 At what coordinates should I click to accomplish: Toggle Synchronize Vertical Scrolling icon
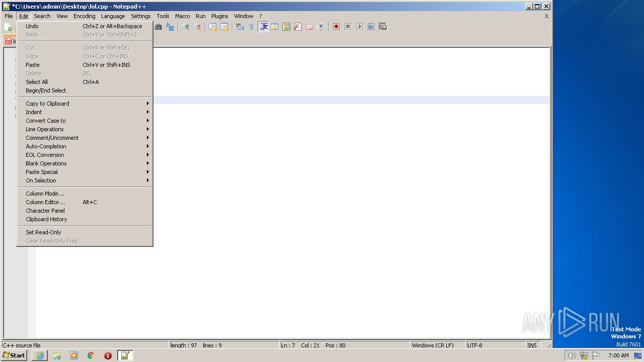tap(213, 27)
